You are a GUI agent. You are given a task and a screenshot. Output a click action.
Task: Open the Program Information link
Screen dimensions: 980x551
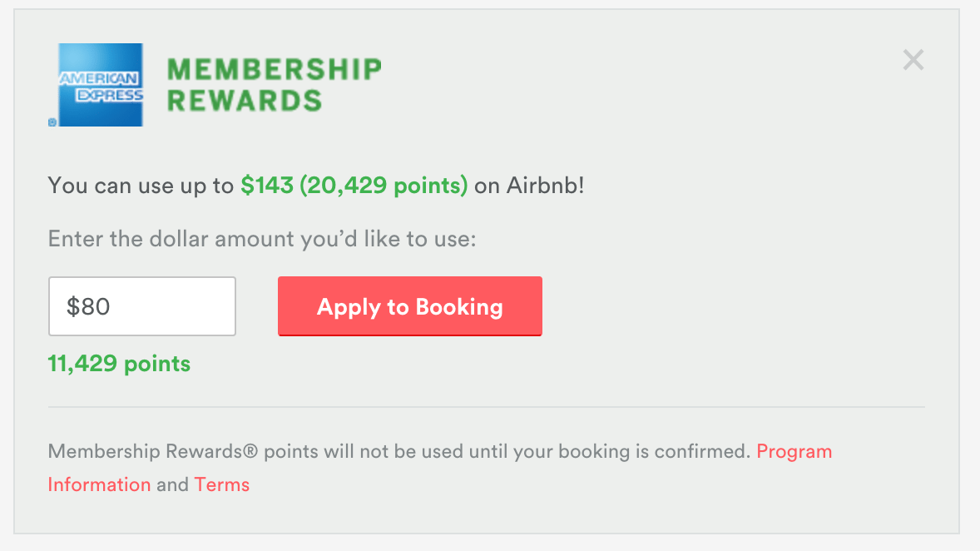pos(794,452)
